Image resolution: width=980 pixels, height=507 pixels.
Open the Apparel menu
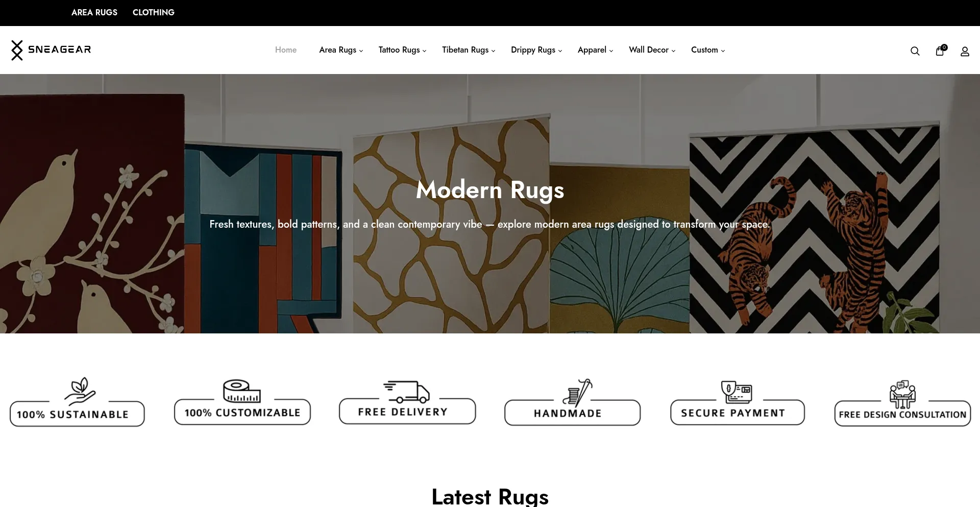pyautogui.click(x=595, y=50)
